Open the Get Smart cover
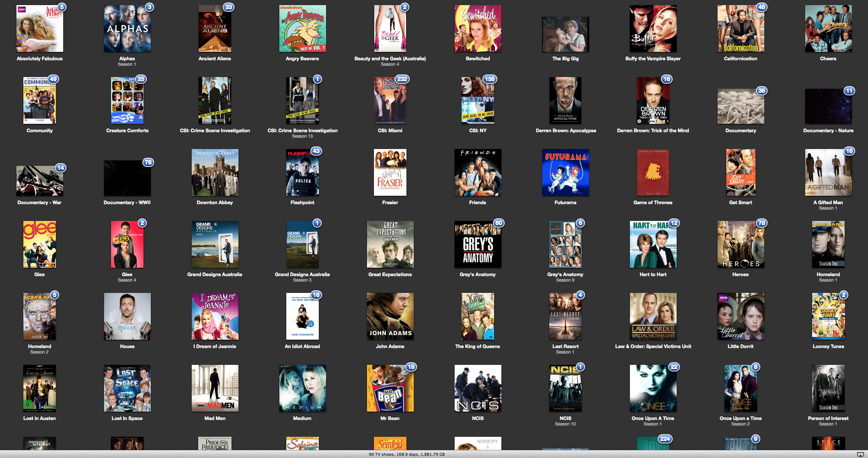Image resolution: width=868 pixels, height=458 pixels. point(741,172)
